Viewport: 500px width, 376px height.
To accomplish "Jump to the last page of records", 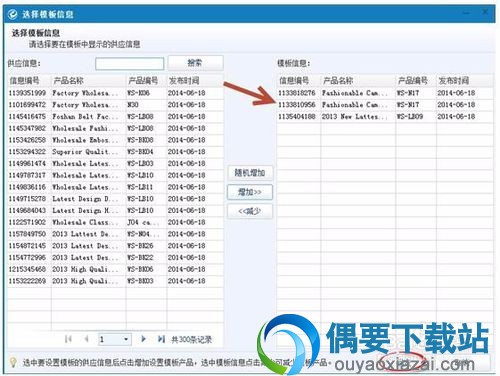I will 161,339.
